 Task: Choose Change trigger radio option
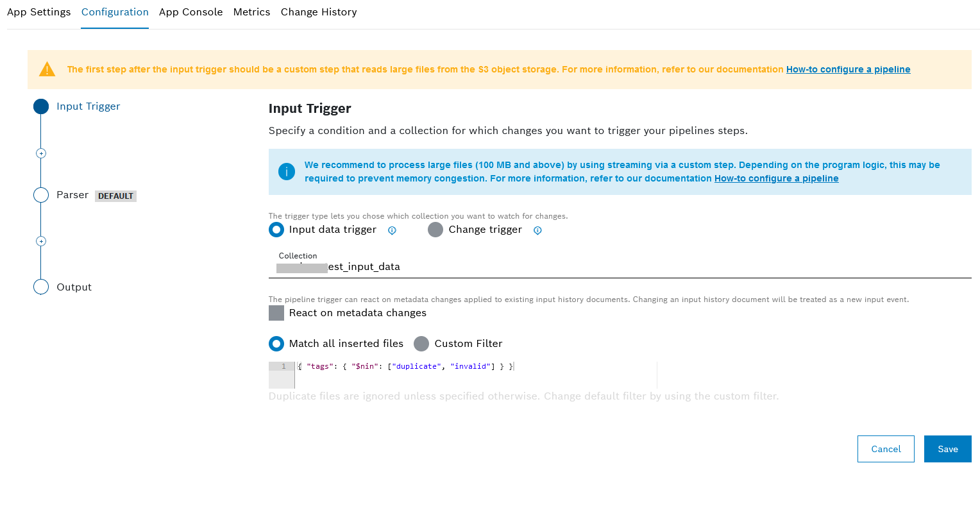(435, 230)
